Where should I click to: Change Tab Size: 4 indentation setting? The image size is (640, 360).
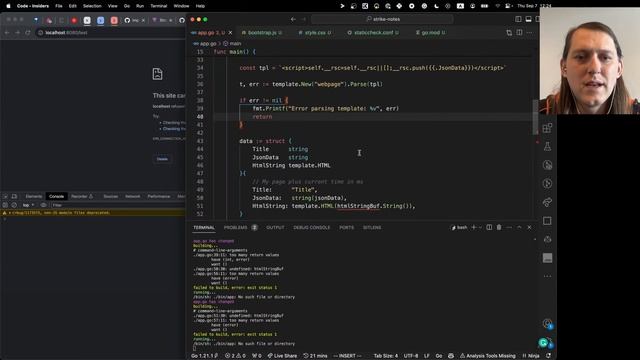coord(386,356)
